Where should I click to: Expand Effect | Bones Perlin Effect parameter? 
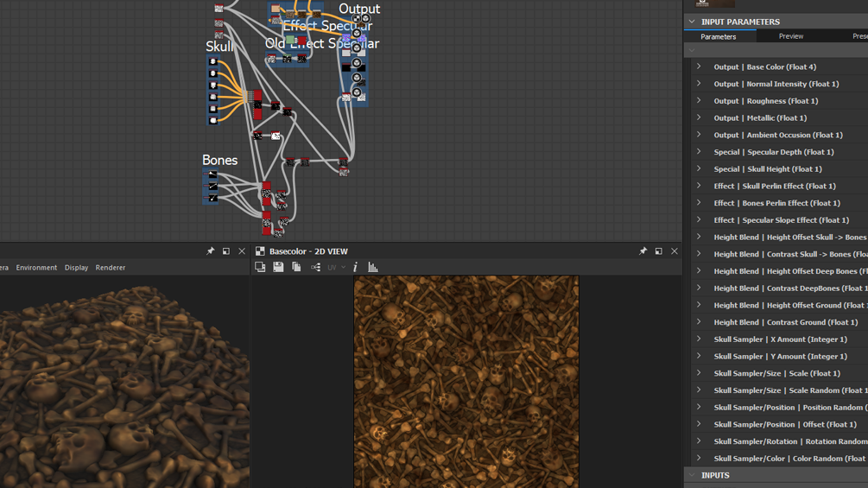[699, 202]
